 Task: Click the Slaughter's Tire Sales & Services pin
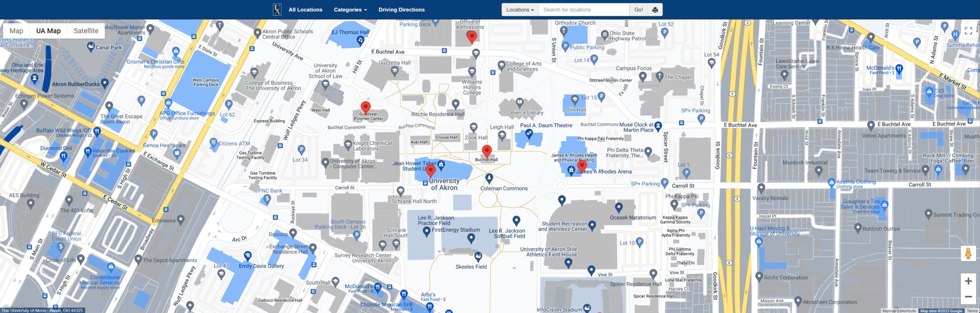pyautogui.click(x=884, y=205)
